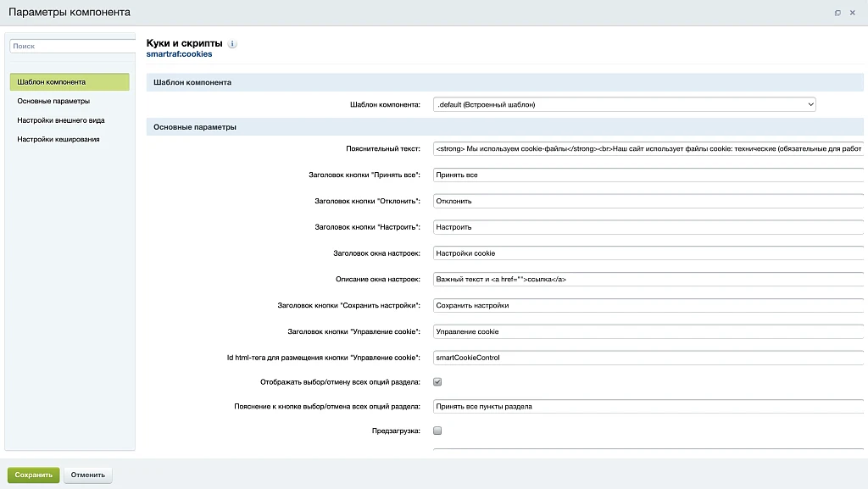Click the Пояснительный текст label

click(x=383, y=148)
